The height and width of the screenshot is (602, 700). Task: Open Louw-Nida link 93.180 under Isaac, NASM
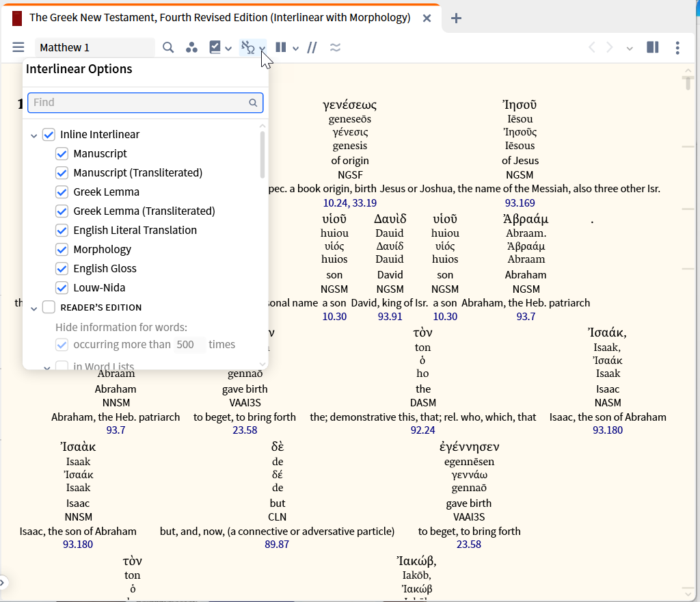tap(608, 430)
